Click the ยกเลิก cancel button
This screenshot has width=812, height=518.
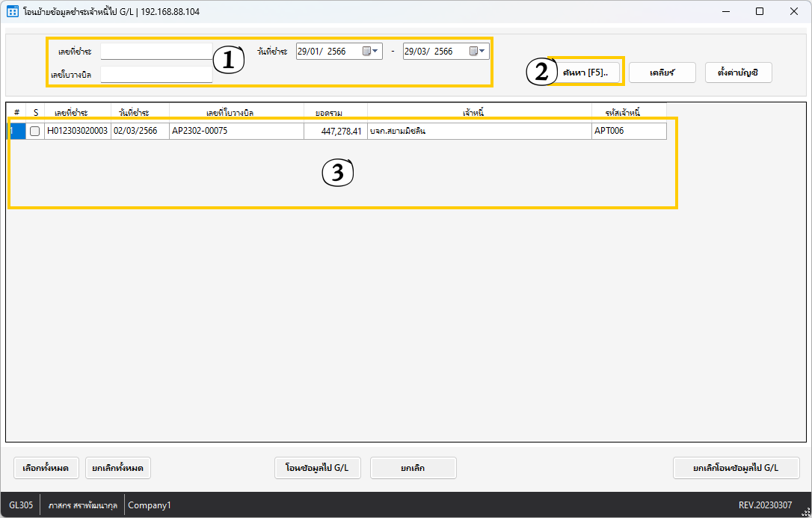(413, 468)
